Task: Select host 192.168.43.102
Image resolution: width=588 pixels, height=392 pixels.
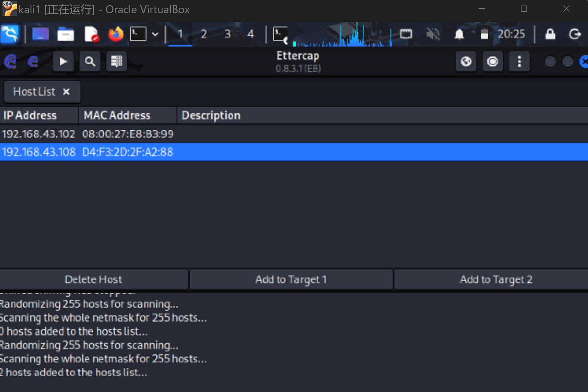Action: (x=294, y=134)
